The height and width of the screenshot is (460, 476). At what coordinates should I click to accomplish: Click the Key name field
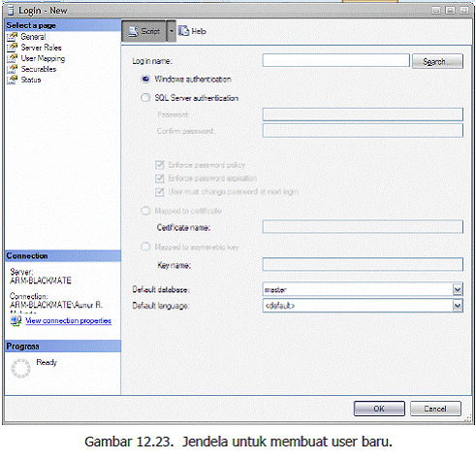coord(363,264)
